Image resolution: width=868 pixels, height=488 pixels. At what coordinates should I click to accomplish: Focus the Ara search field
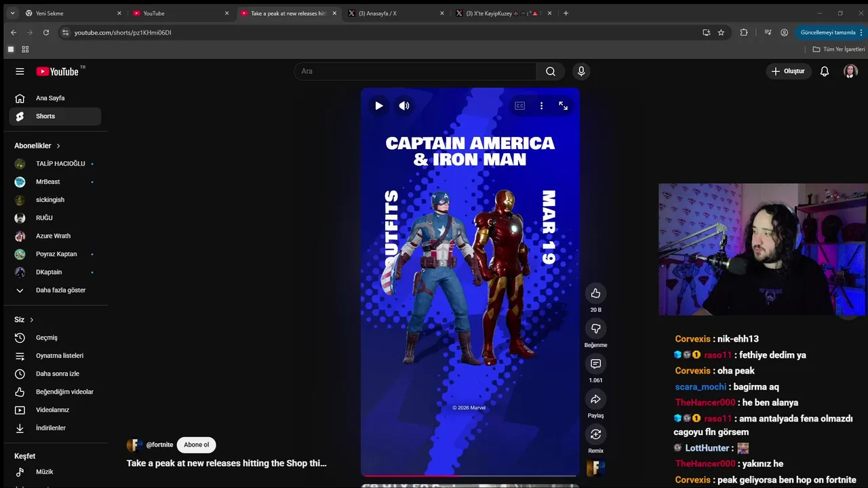414,71
